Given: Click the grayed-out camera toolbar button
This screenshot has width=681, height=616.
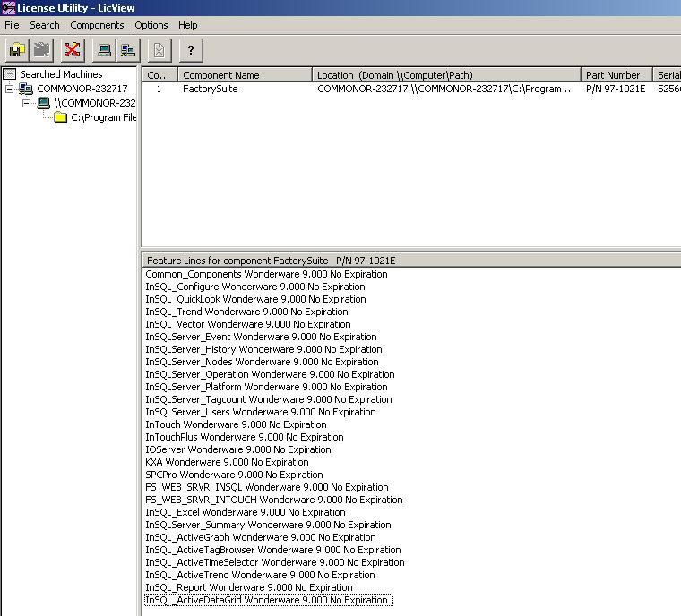Looking at the screenshot, I should coord(42,50).
